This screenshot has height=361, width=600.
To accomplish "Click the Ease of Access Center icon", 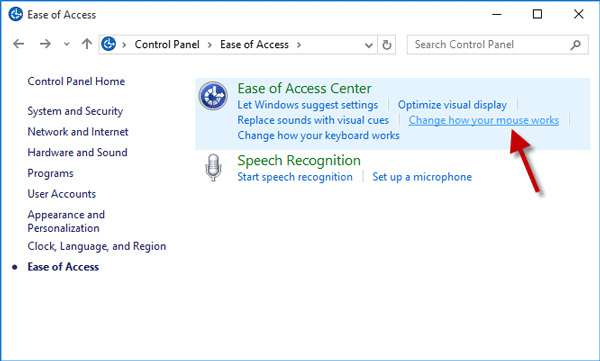I will pos(213,96).
